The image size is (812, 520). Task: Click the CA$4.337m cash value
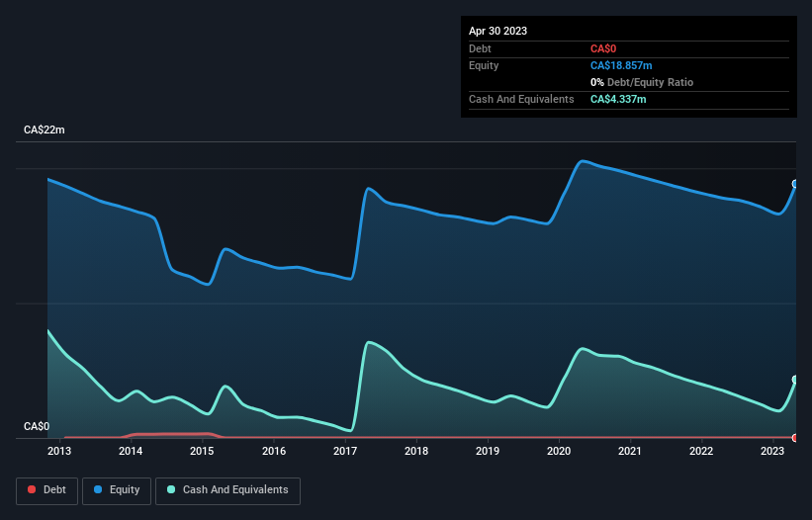tap(618, 99)
